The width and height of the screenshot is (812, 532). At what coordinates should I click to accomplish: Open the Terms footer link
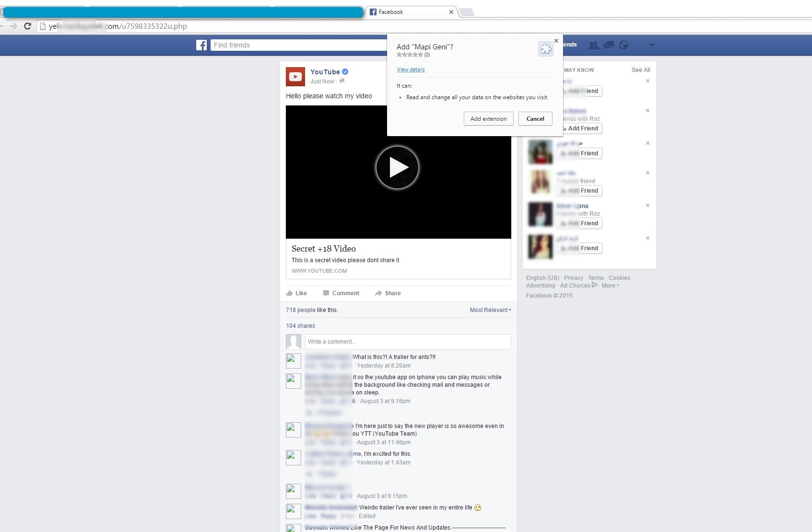[596, 278]
